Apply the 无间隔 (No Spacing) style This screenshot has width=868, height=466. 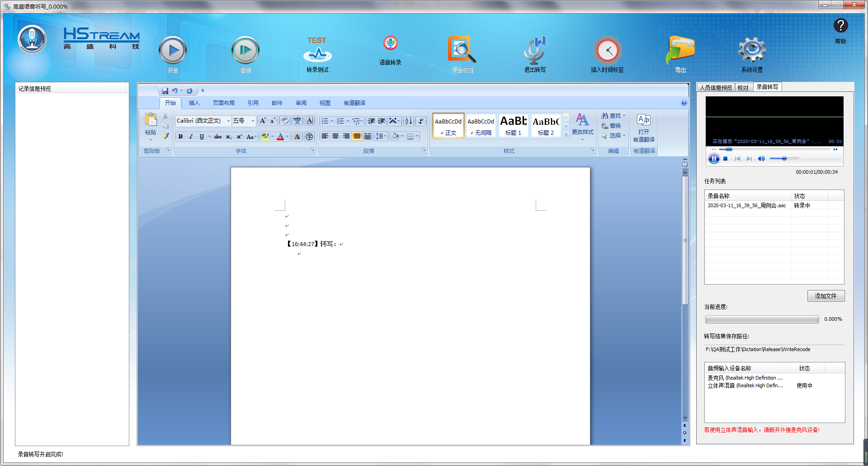481,125
